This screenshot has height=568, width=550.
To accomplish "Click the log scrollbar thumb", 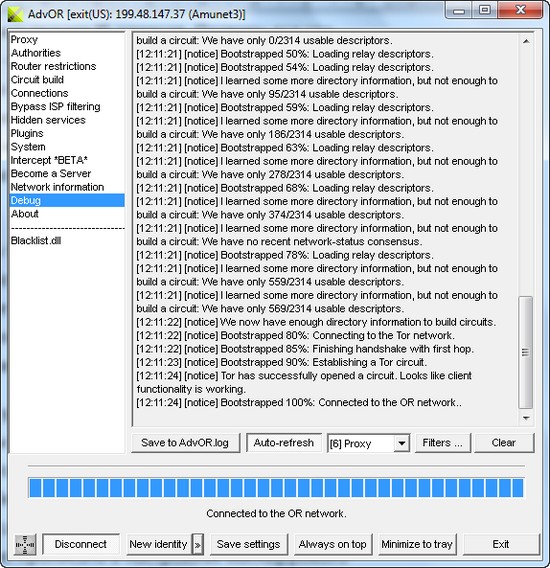I will point(526,352).
